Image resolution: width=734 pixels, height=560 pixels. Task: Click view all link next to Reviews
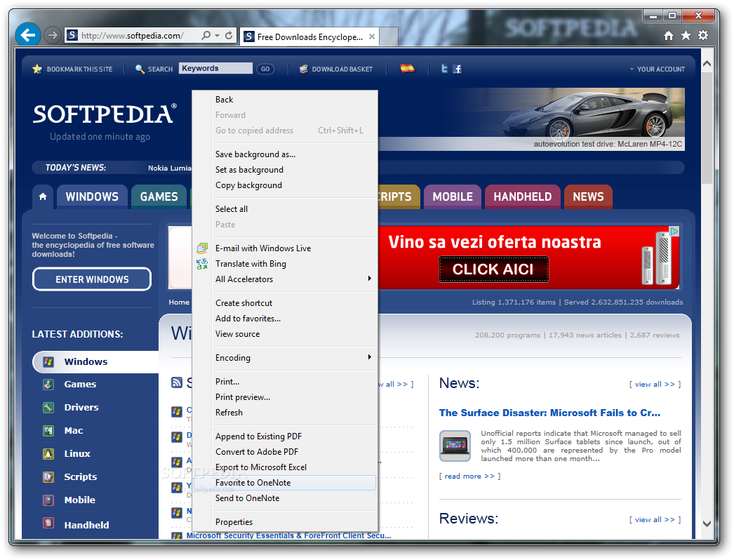click(655, 520)
